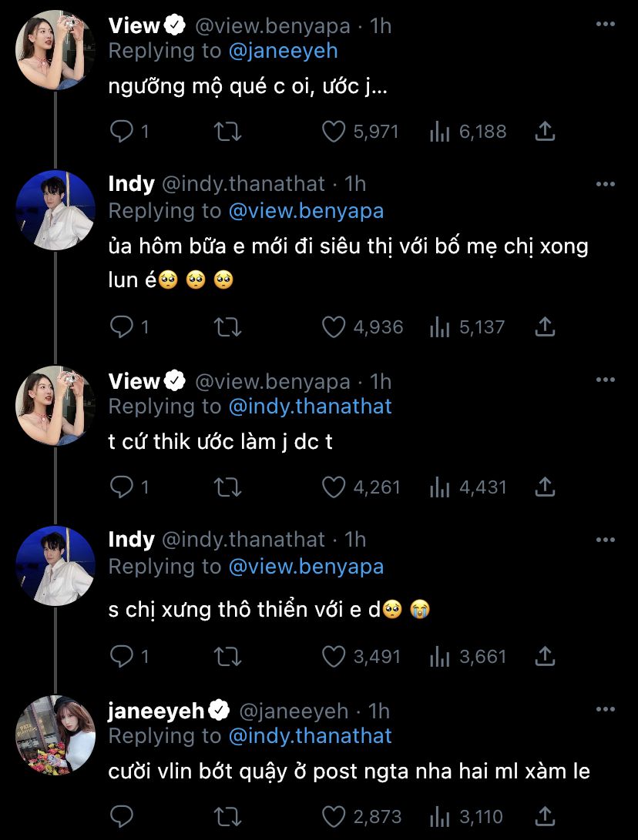Open @indy.thanathat mention in janeeyeh's reply
This screenshot has height=840, width=638.
(x=310, y=736)
